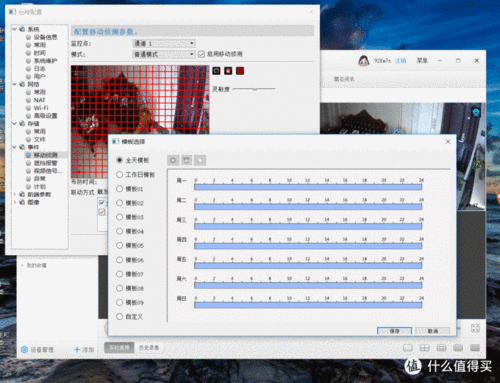Click 添加 button in main window
This screenshot has width=500, height=383.
coord(84,349)
